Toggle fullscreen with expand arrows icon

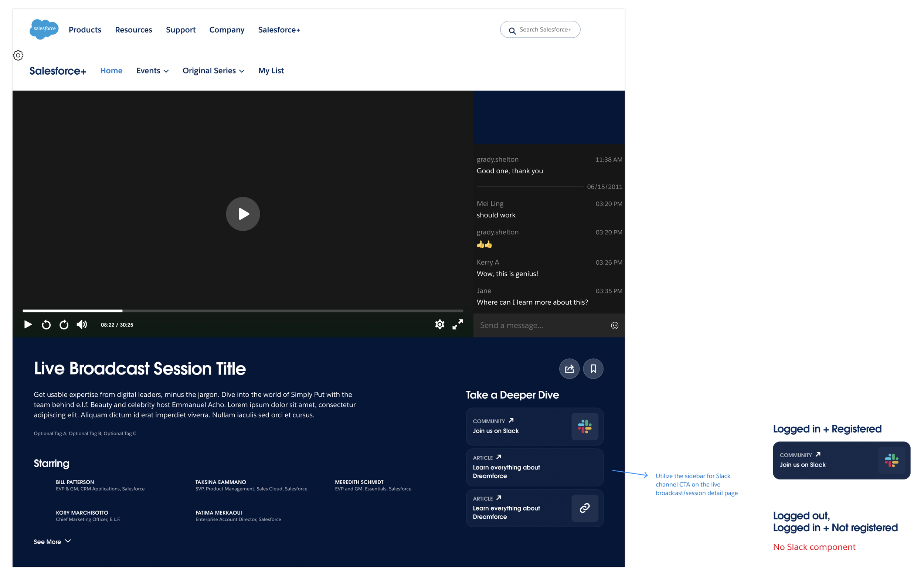[x=458, y=325]
